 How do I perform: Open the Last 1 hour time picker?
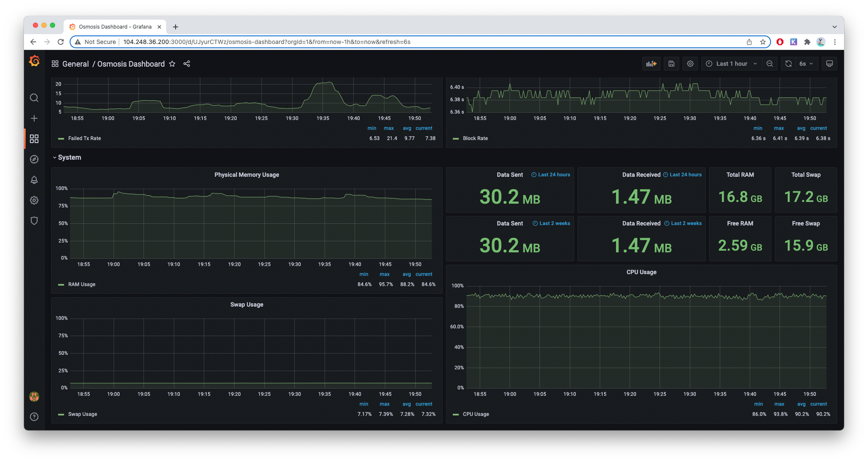click(731, 64)
